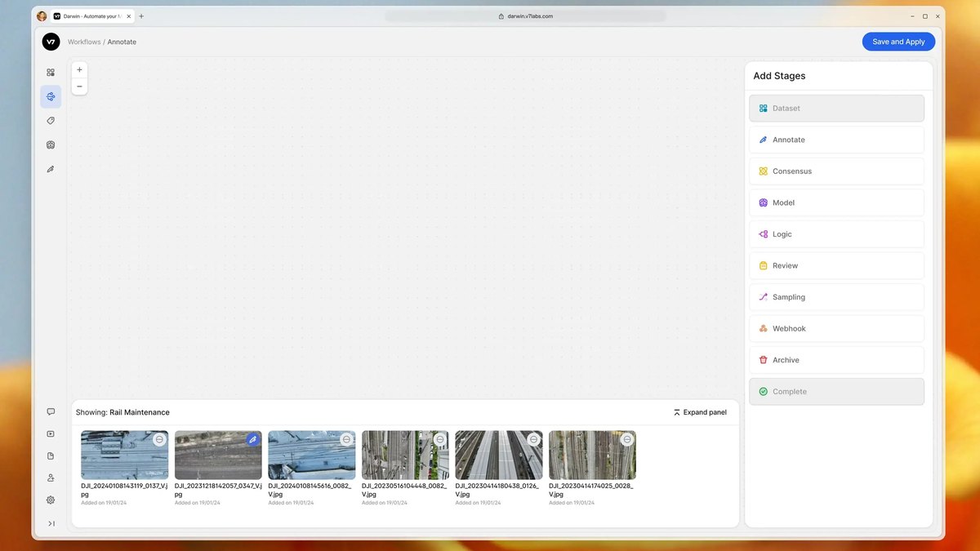Zoom in on the workflow canvas

[79, 70]
